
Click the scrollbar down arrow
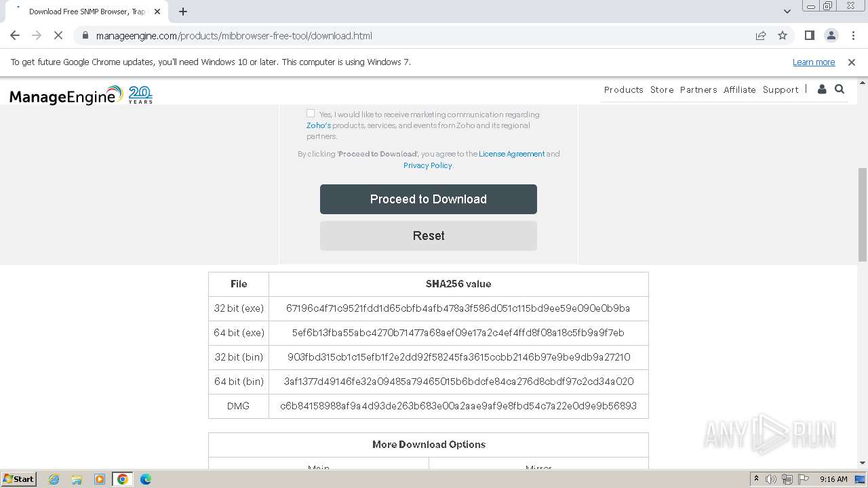click(863, 463)
